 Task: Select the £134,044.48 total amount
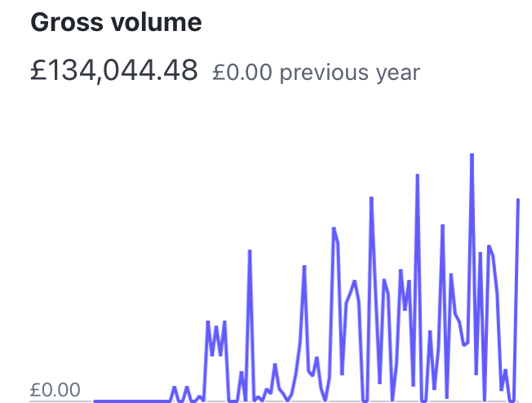point(114,72)
